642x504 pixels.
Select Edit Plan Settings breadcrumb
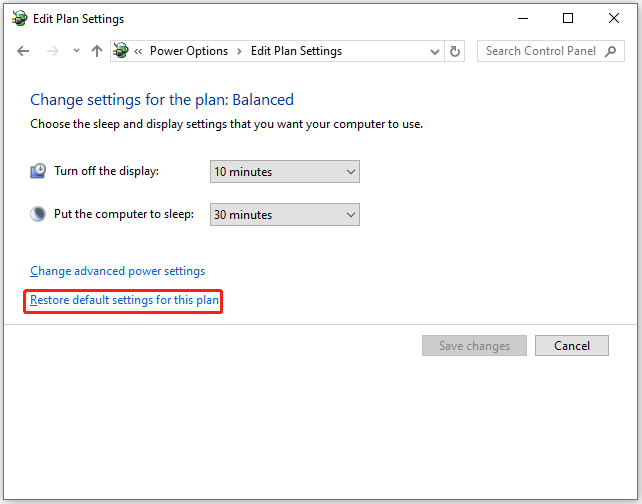pos(296,51)
